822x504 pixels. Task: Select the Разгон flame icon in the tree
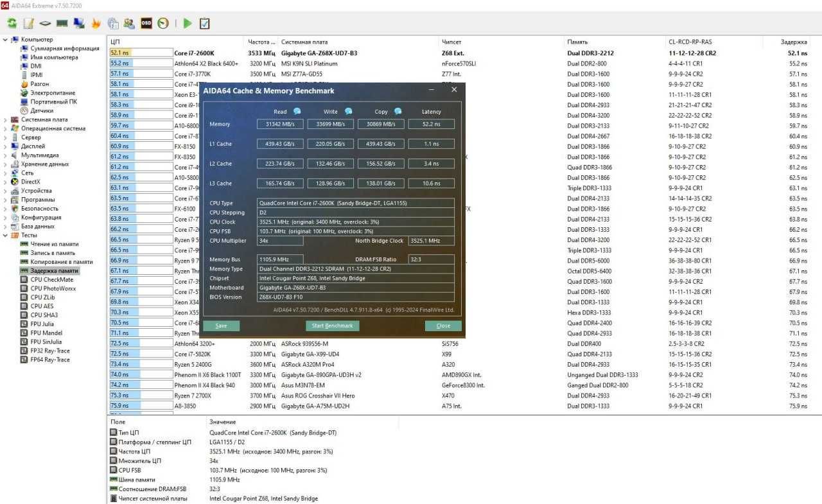pyautogui.click(x=24, y=84)
